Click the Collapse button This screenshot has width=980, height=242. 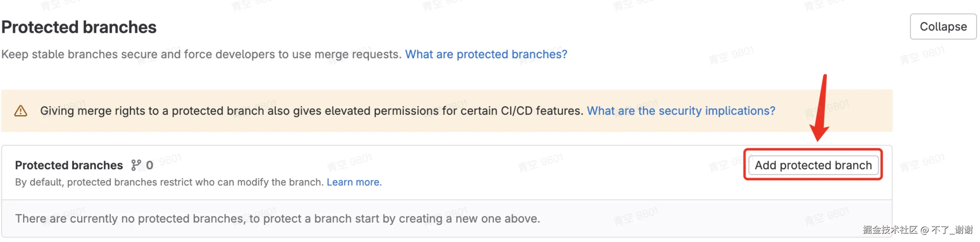pos(943,27)
